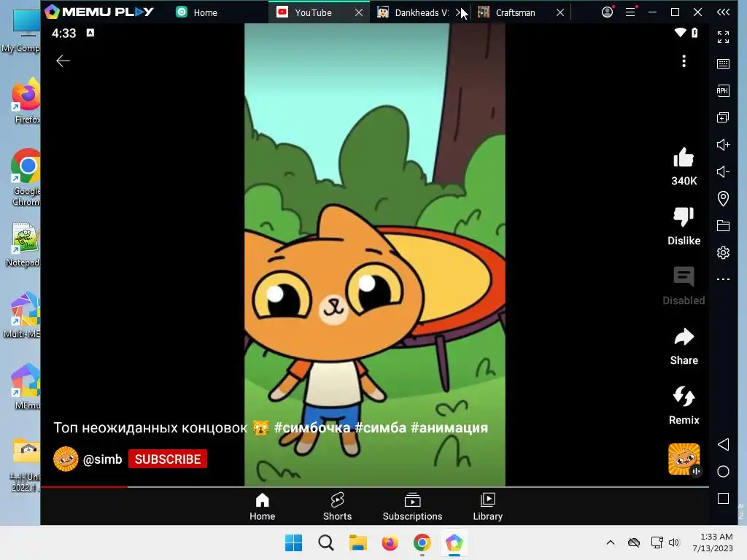
Task: Toggle MEmu fullscreen mode icon
Action: point(723,36)
